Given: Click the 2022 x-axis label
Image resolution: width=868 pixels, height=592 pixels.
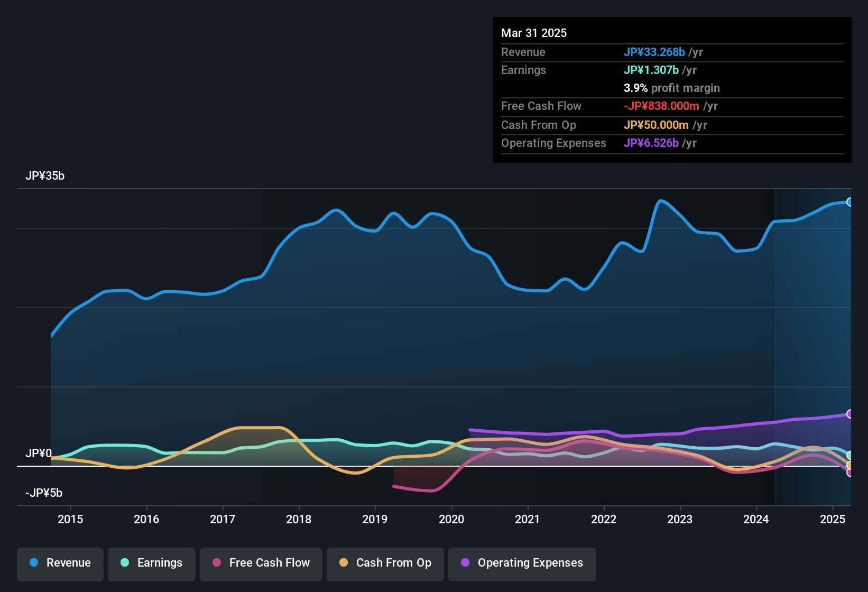Looking at the screenshot, I should point(604,520).
